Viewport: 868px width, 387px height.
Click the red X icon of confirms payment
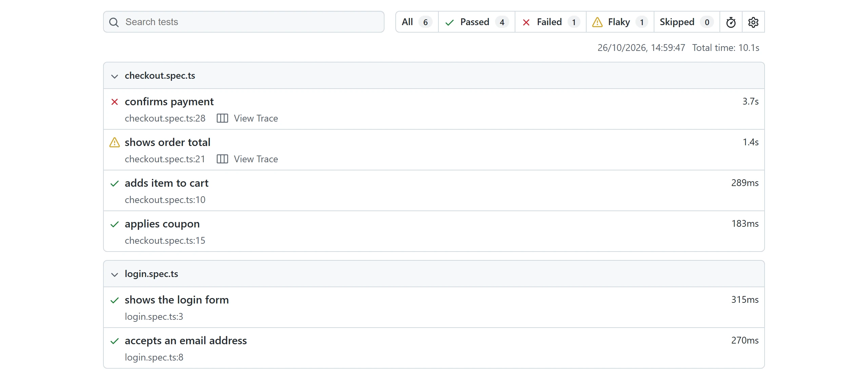coord(115,102)
